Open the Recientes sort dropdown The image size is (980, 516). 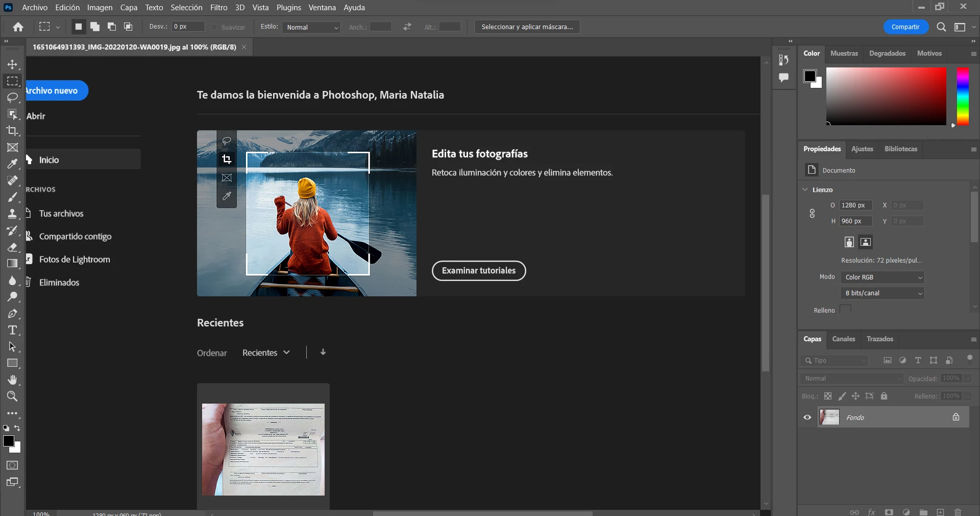(266, 353)
